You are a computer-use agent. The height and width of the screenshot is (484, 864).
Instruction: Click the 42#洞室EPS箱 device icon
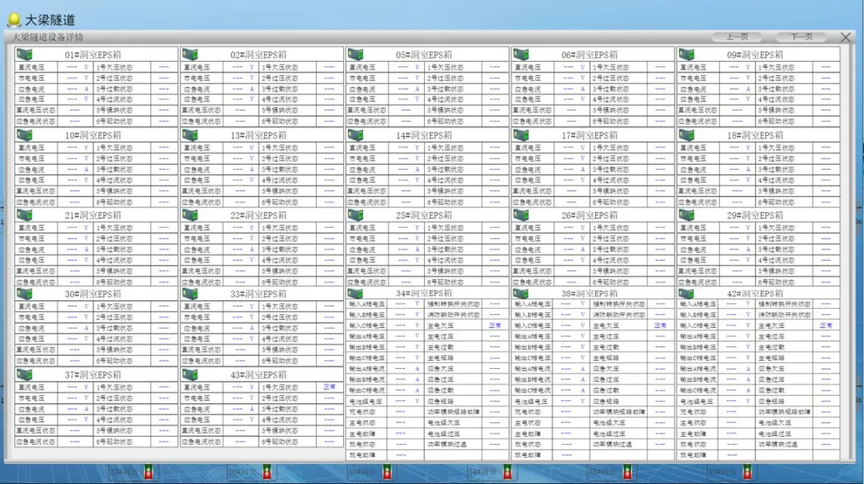click(x=686, y=293)
